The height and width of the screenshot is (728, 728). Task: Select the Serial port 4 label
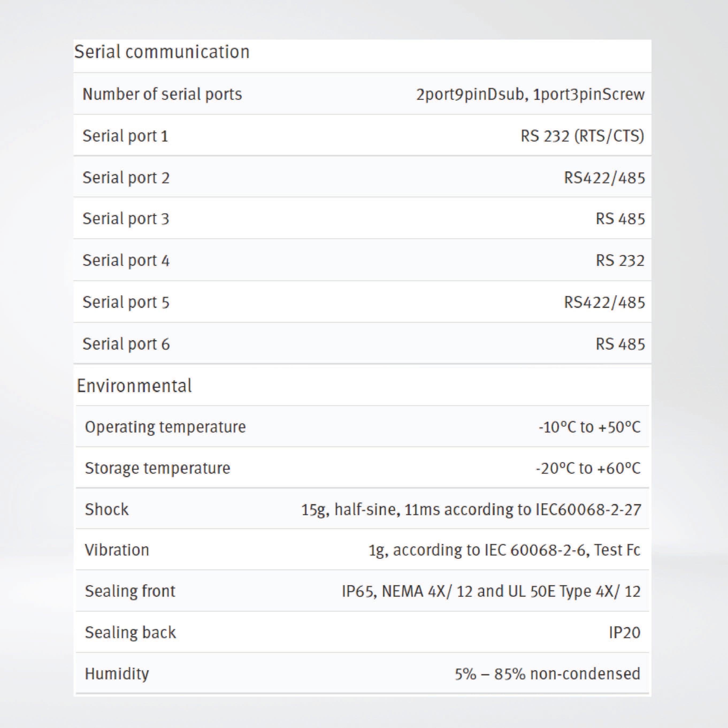(126, 261)
